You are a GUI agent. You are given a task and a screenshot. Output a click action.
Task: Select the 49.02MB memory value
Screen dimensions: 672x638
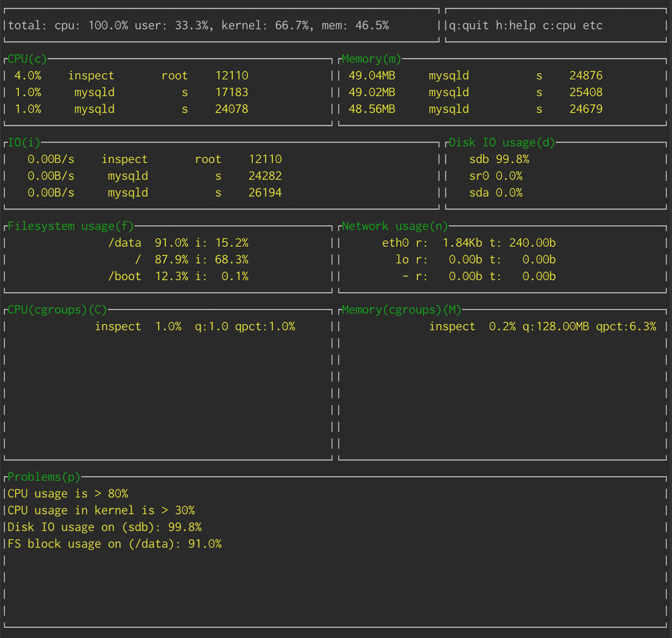coord(372,92)
